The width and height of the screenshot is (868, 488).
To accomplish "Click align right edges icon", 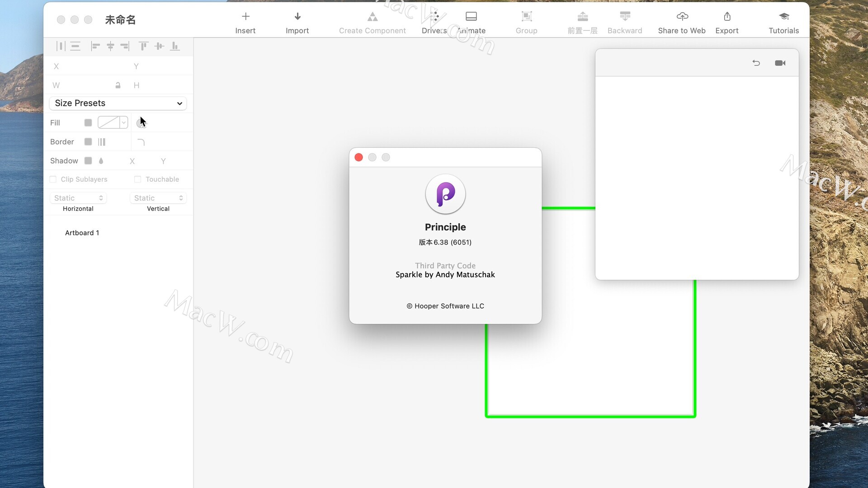I will 125,46.
